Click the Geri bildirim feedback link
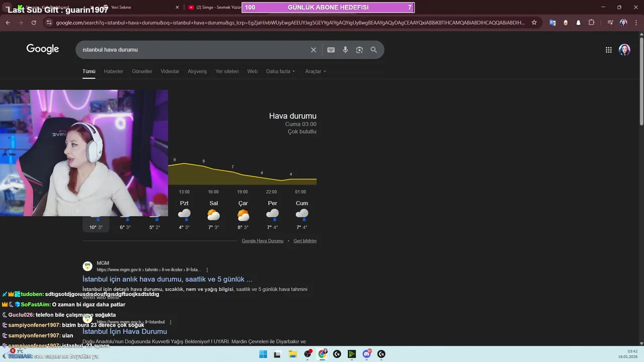 (x=305, y=241)
